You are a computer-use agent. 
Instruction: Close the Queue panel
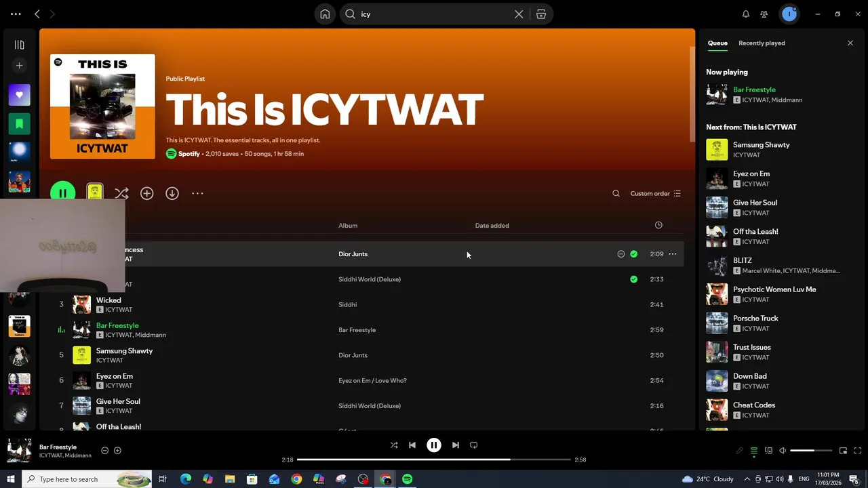(850, 43)
